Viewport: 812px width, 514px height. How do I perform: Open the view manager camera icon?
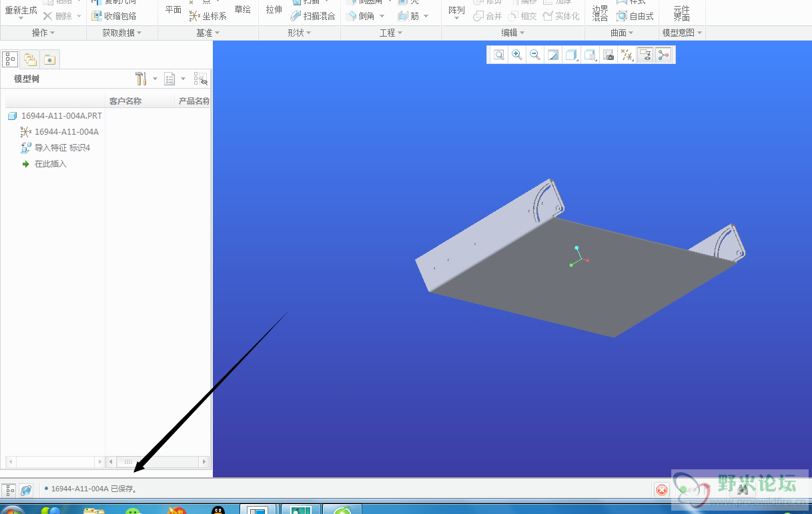(x=608, y=55)
